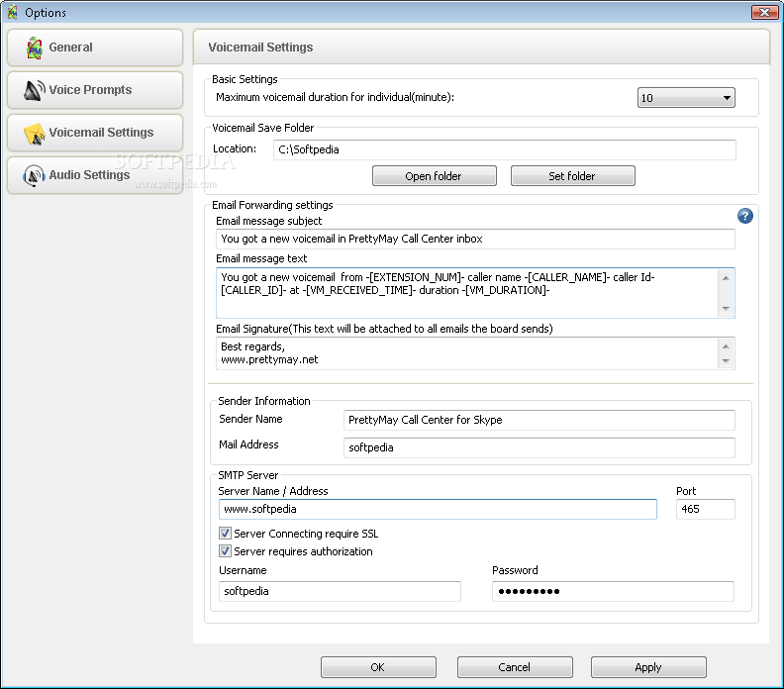This screenshot has width=784, height=689.
Task: Click the PrettyMay app icon in title bar
Action: (x=13, y=12)
